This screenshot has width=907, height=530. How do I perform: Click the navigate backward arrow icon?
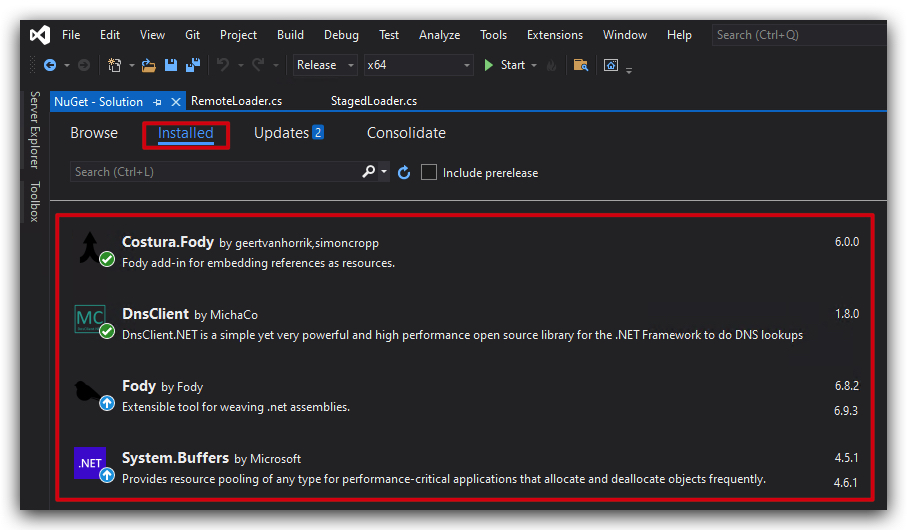click(x=50, y=65)
